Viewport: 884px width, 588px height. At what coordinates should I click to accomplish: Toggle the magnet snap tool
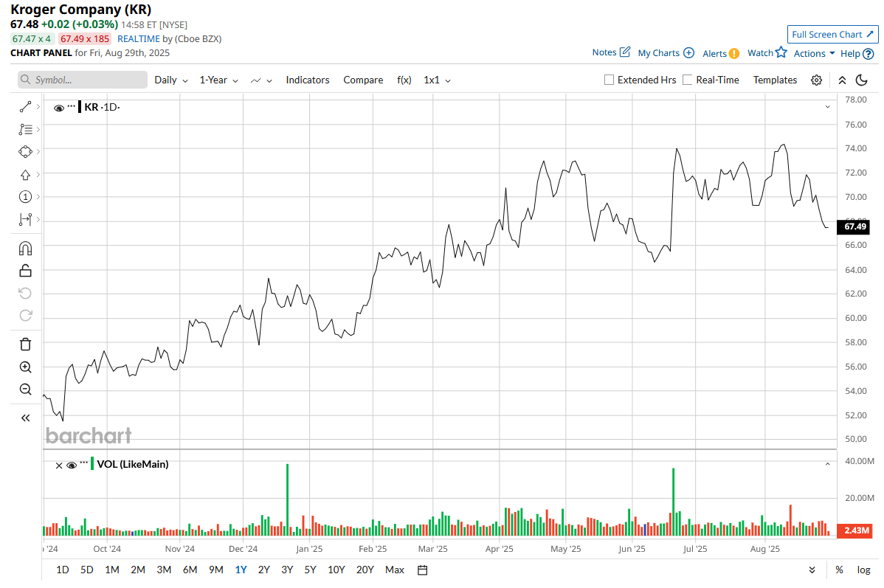pyautogui.click(x=25, y=249)
